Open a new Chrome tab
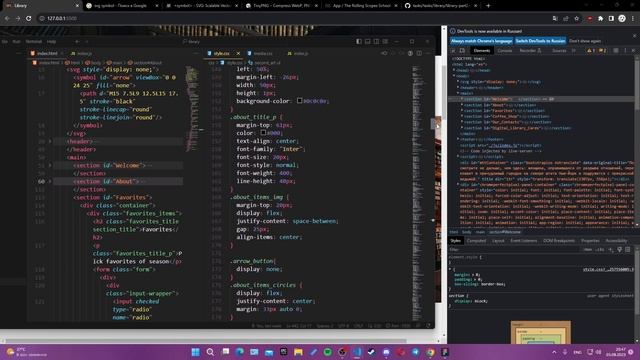Viewport: 640px width, 360px height. coord(488,6)
